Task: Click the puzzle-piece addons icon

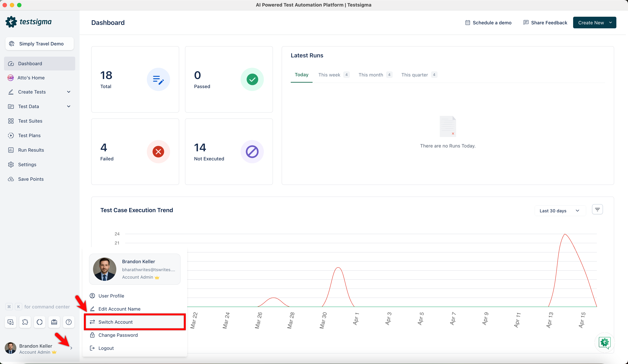Action: pyautogui.click(x=25, y=322)
